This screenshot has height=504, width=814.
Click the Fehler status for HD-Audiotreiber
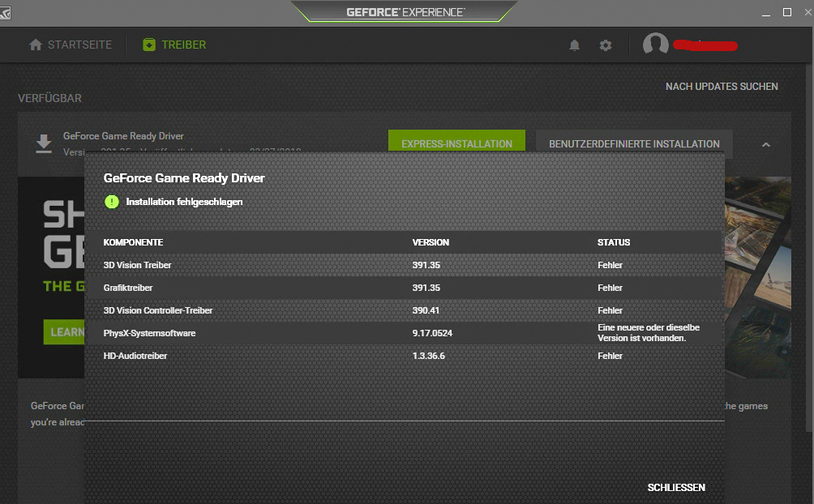610,356
